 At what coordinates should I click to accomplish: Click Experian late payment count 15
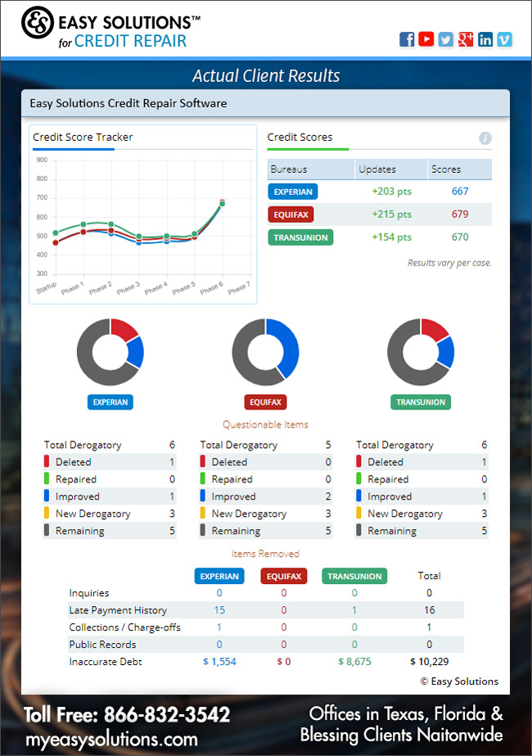(x=219, y=610)
